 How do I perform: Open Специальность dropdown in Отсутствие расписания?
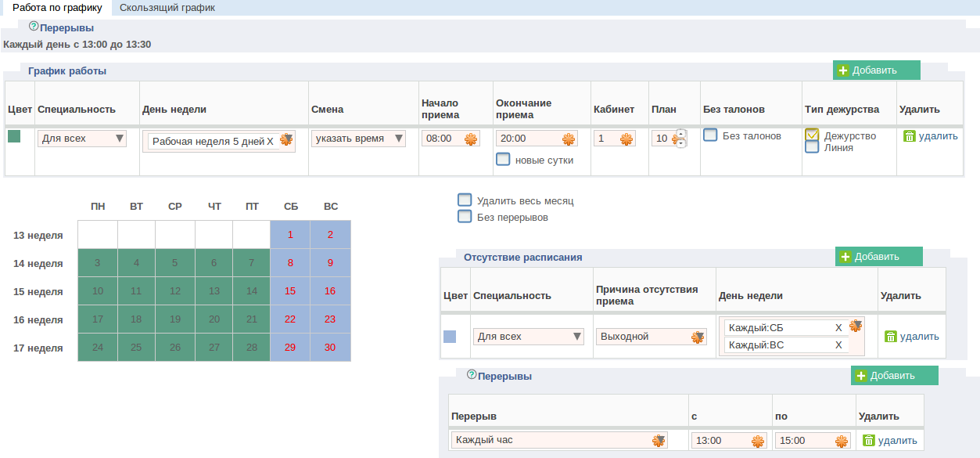[529, 337]
